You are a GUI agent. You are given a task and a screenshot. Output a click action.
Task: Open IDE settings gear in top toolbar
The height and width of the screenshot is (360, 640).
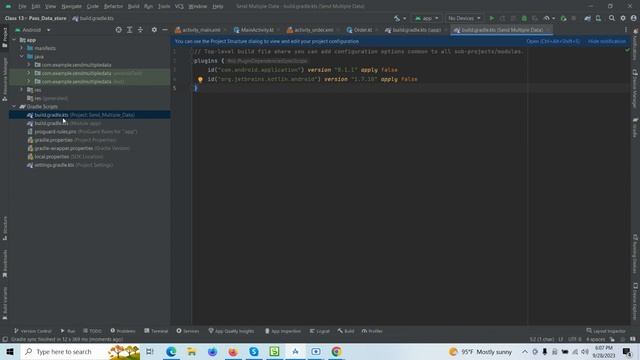623,18
